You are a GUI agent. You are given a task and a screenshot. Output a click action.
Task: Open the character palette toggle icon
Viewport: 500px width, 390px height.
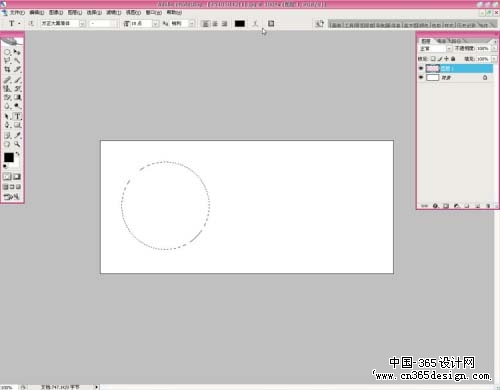coord(271,24)
